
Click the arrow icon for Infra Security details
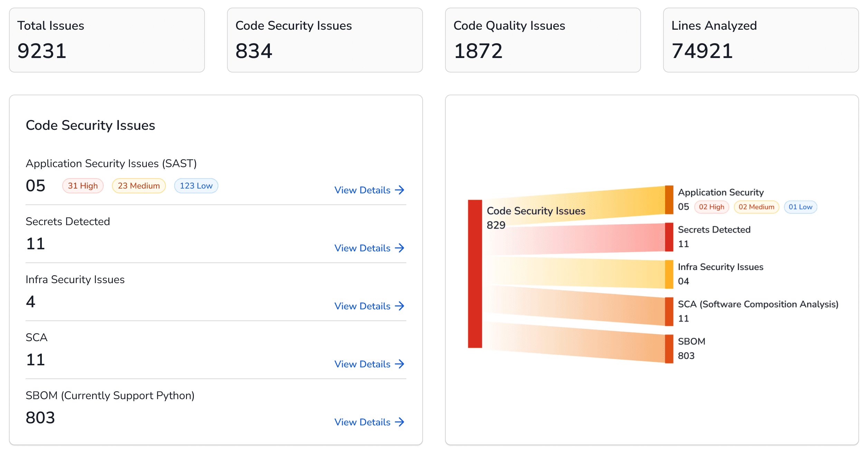coord(400,306)
